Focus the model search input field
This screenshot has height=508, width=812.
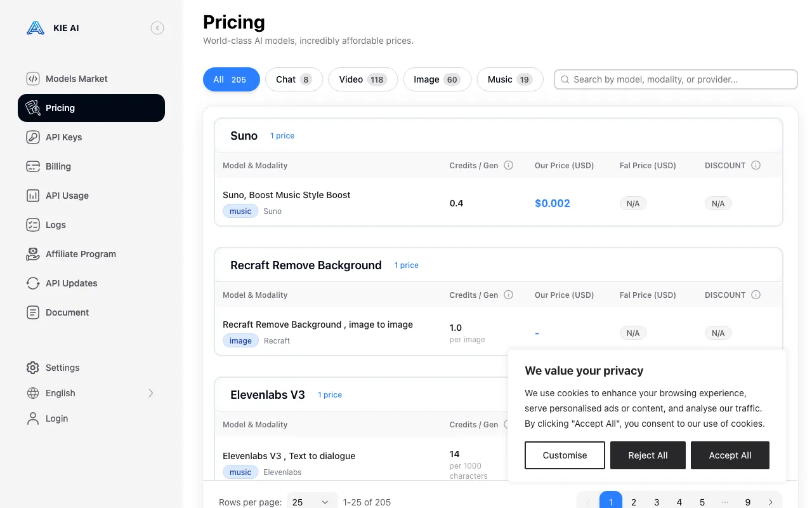pyautogui.click(x=676, y=79)
